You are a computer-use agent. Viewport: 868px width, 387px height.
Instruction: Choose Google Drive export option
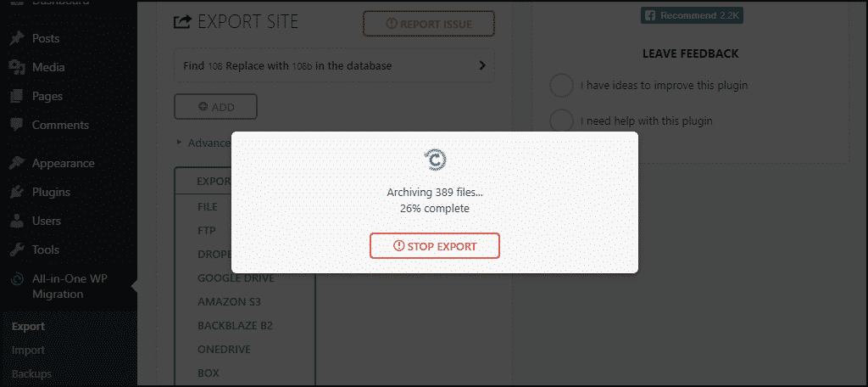[x=236, y=278]
